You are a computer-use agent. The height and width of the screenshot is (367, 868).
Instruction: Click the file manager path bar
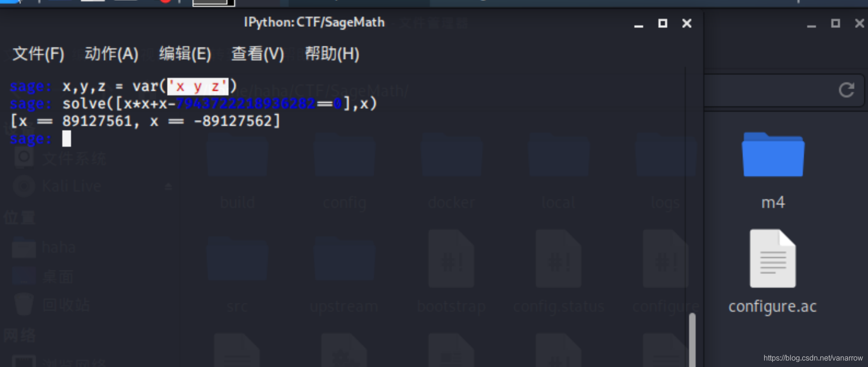click(x=784, y=90)
